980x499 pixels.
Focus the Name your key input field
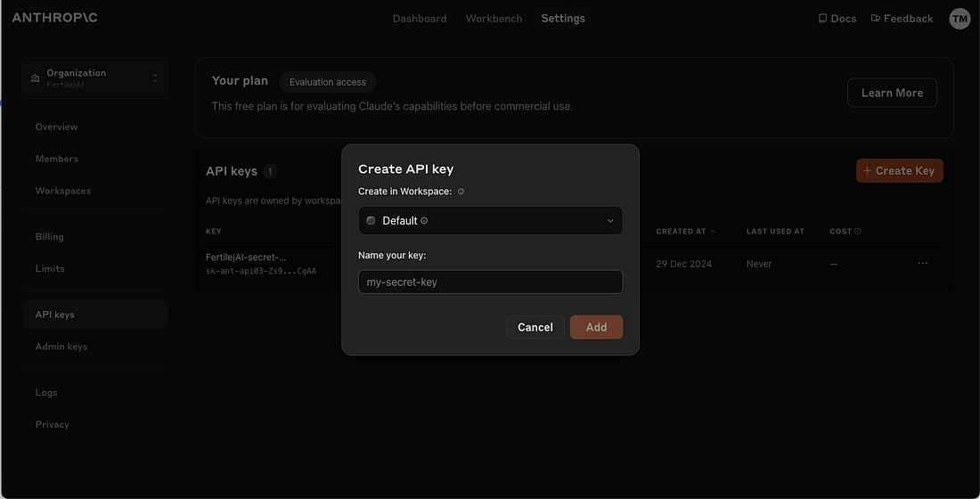pyautogui.click(x=491, y=282)
